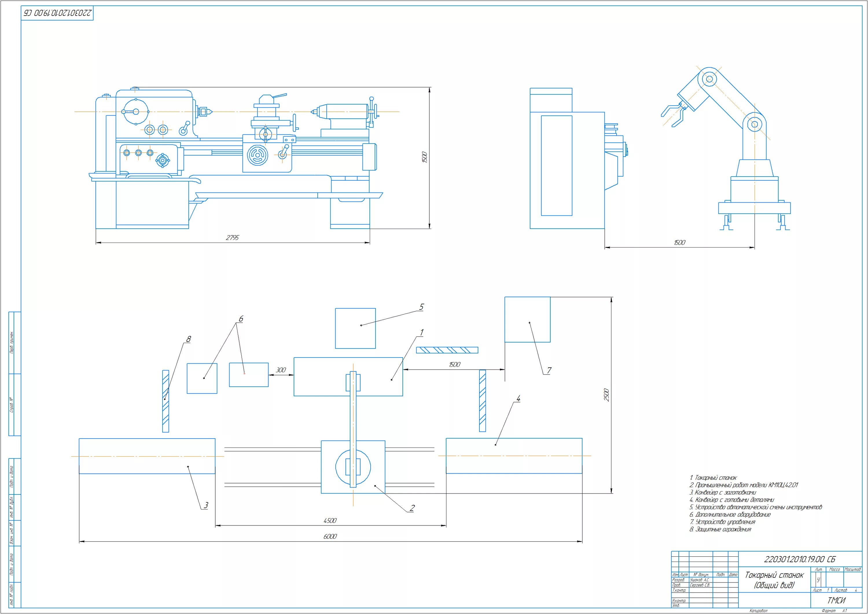Select the horizontal hatched fence above the 1500 gap dimension
The width and height of the screenshot is (868, 614).
447,350
